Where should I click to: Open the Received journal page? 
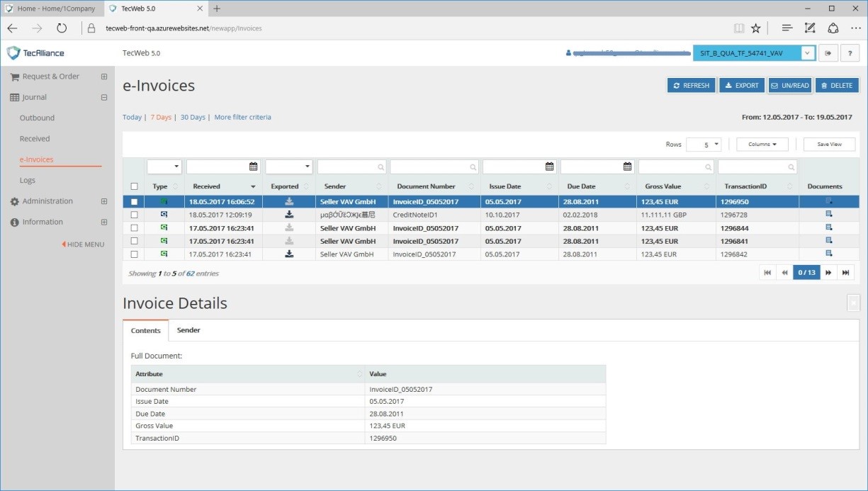click(x=35, y=139)
